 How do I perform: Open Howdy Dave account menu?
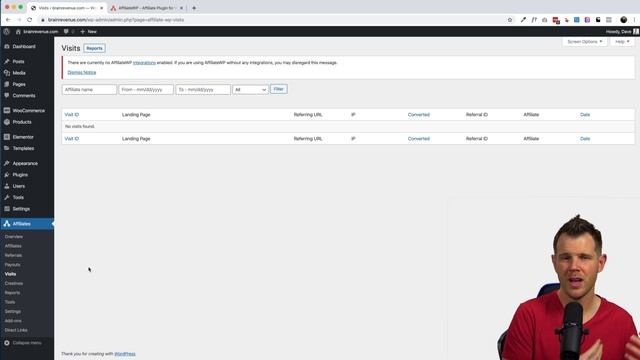[622, 31]
